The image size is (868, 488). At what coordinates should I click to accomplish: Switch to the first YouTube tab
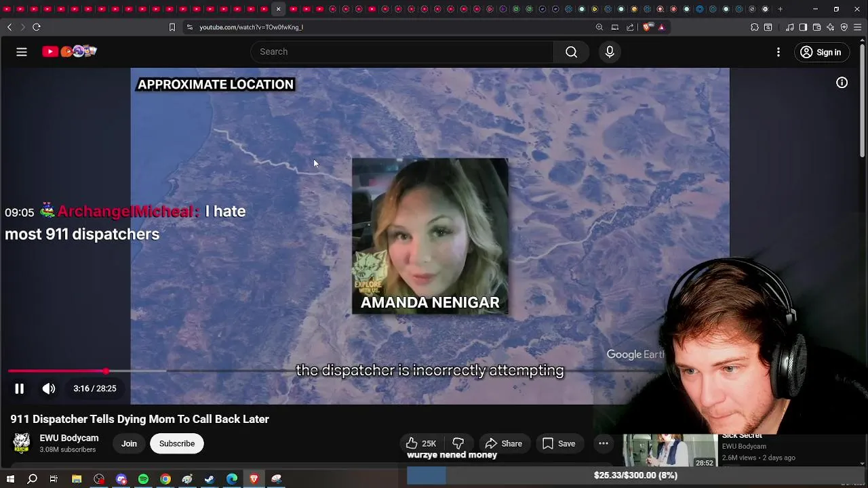(x=7, y=9)
